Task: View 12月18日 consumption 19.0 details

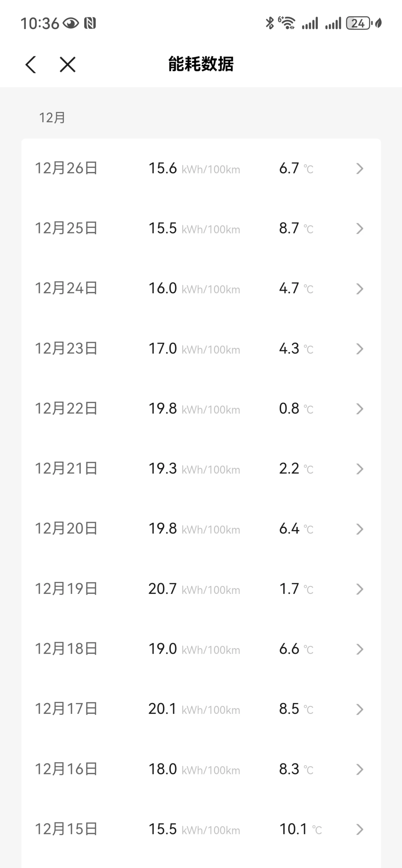Action: pyautogui.click(x=163, y=649)
